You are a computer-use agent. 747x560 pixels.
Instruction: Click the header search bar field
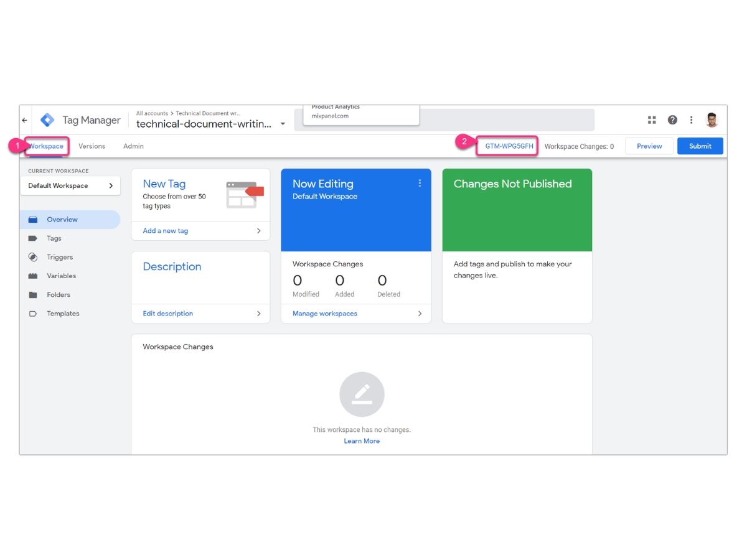coord(444,120)
